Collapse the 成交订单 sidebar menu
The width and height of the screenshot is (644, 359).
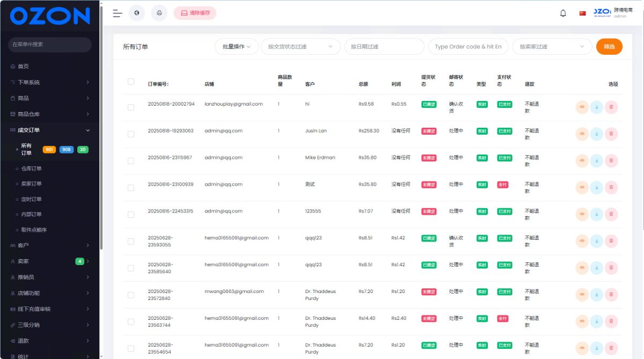pos(50,130)
